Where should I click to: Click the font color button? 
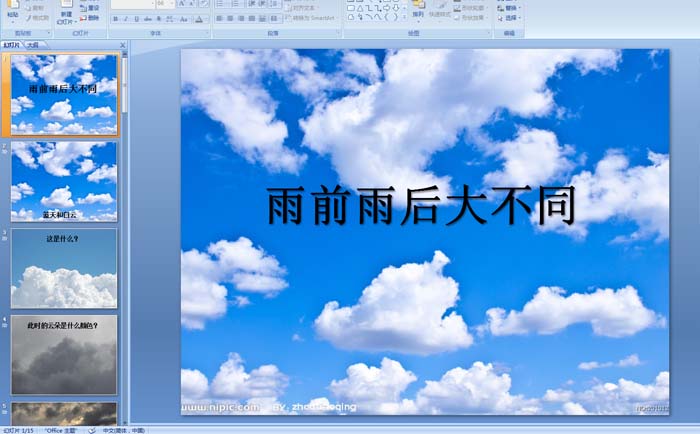[199, 19]
